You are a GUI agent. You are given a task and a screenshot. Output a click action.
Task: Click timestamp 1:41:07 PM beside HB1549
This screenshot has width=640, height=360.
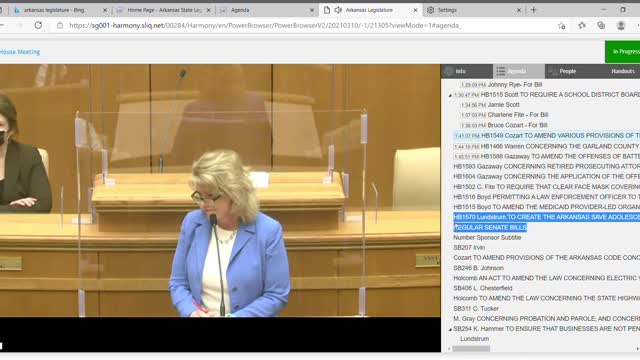[x=467, y=136]
